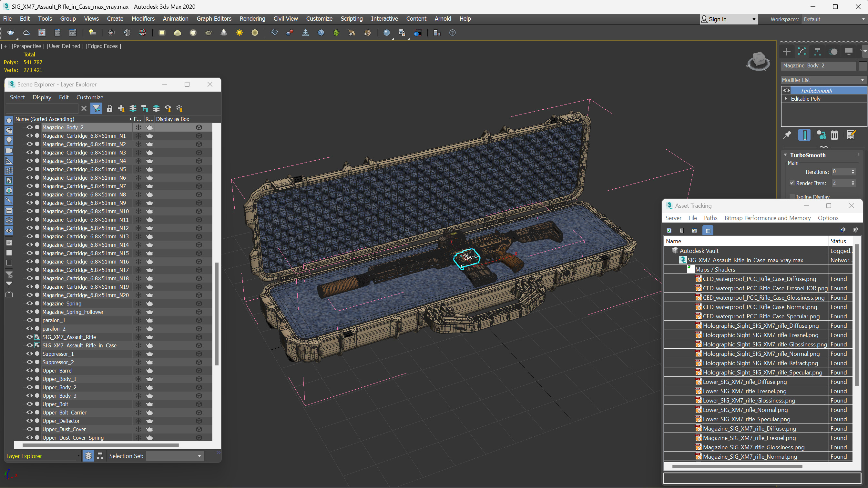
Task: Hide Suppressor_1 using its eye icon
Action: click(x=30, y=354)
